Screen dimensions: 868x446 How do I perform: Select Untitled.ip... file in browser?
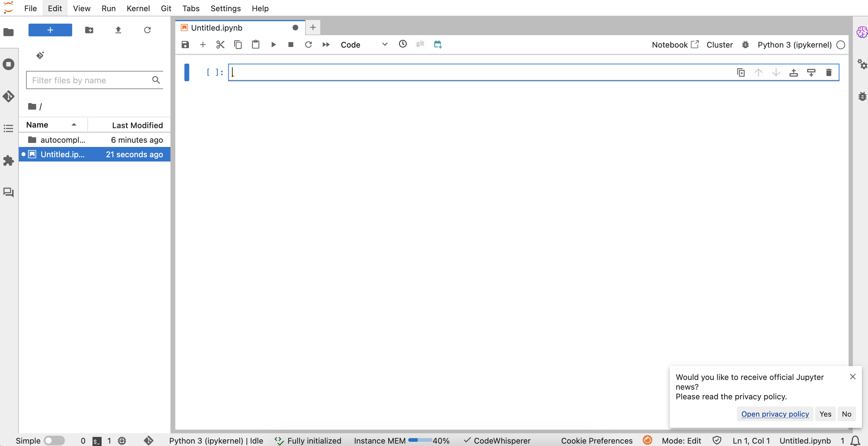point(95,155)
